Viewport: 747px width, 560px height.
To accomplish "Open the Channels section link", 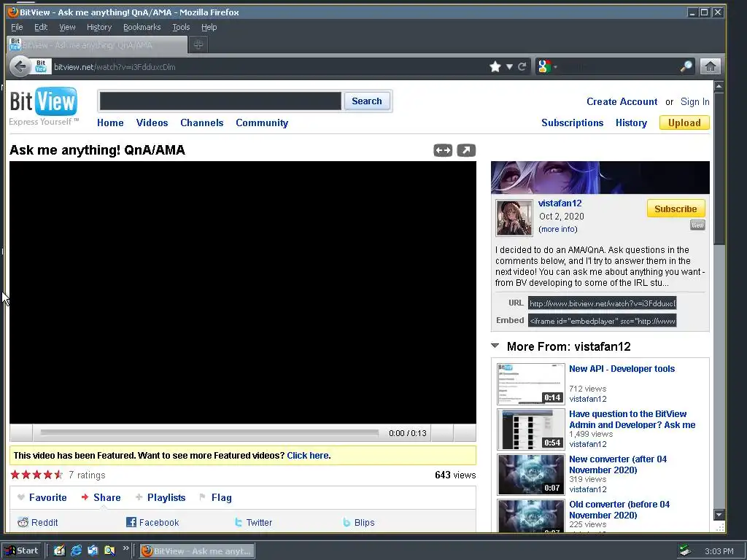I will tap(202, 122).
